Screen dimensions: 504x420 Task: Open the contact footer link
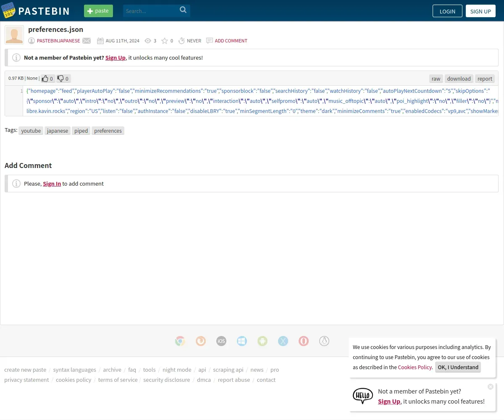click(266, 380)
